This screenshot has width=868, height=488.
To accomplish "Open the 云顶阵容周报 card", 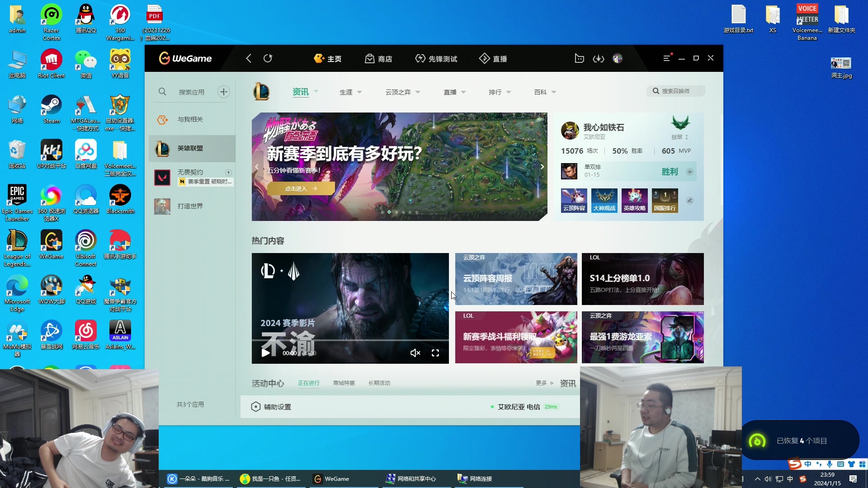I will [516, 279].
